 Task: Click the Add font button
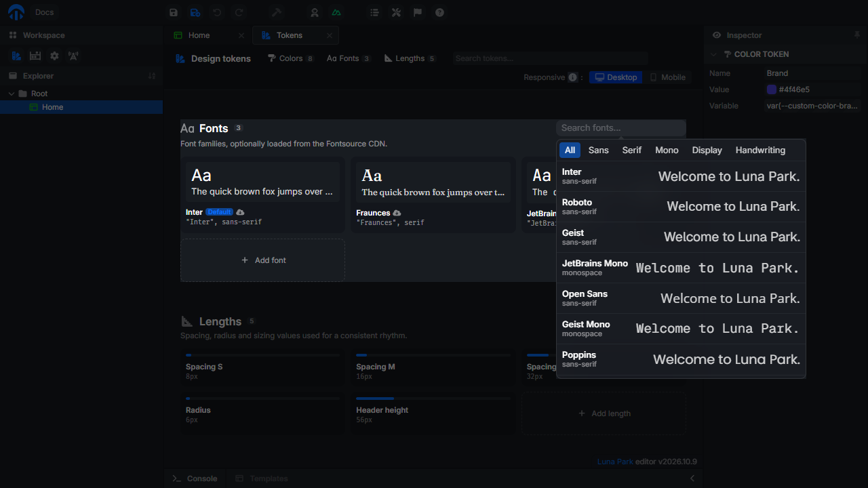tap(262, 260)
